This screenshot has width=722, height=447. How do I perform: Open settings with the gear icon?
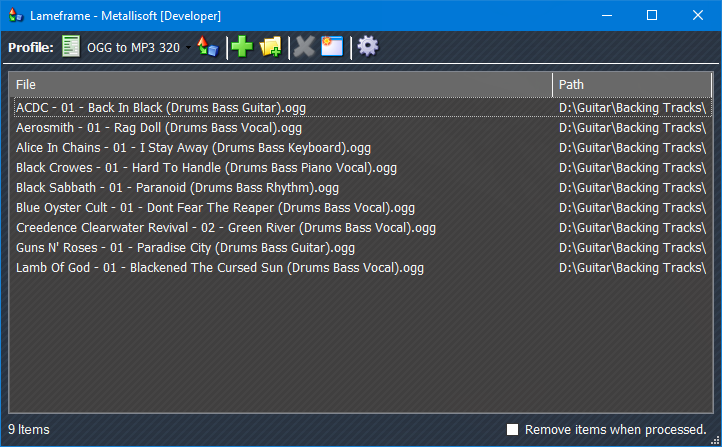[367, 47]
